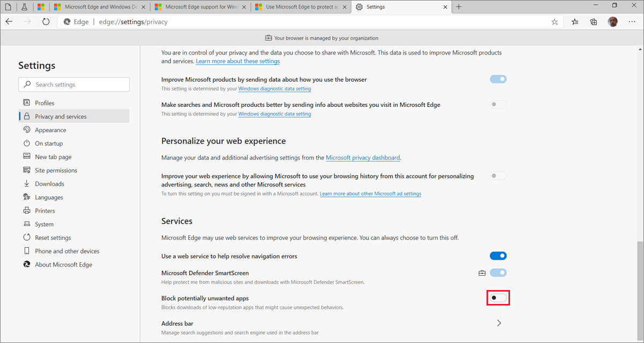Open the Microsoft privacy dashboard link

coord(363,157)
